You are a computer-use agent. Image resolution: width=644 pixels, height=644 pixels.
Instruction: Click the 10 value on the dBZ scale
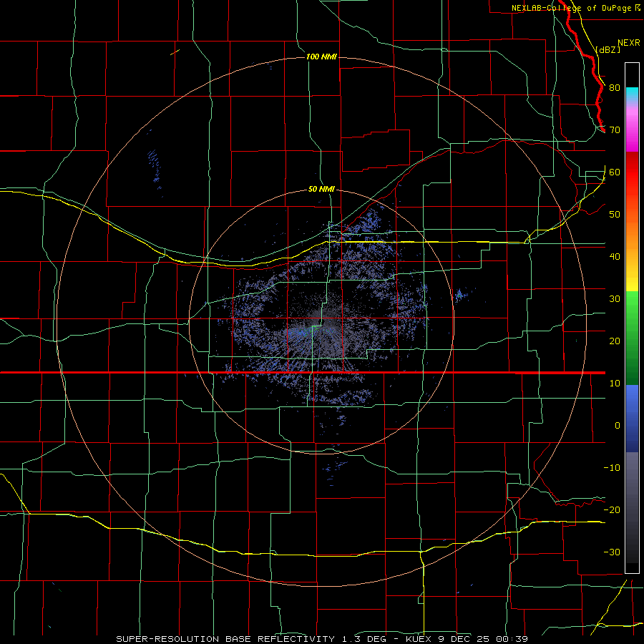[615, 384]
